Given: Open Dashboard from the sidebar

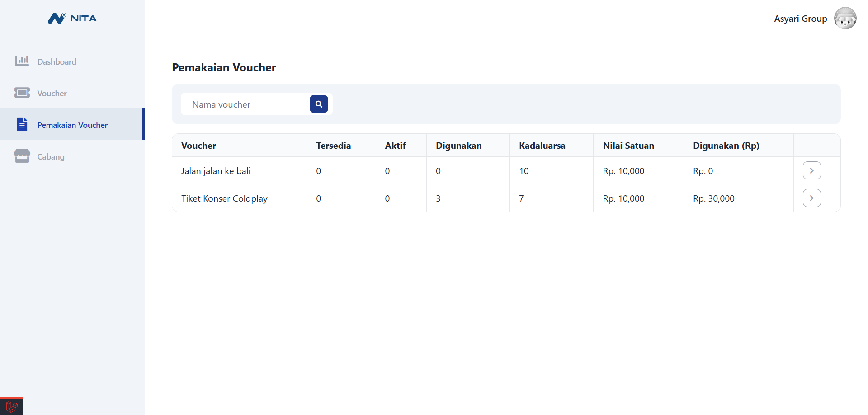Looking at the screenshot, I should point(72,61).
